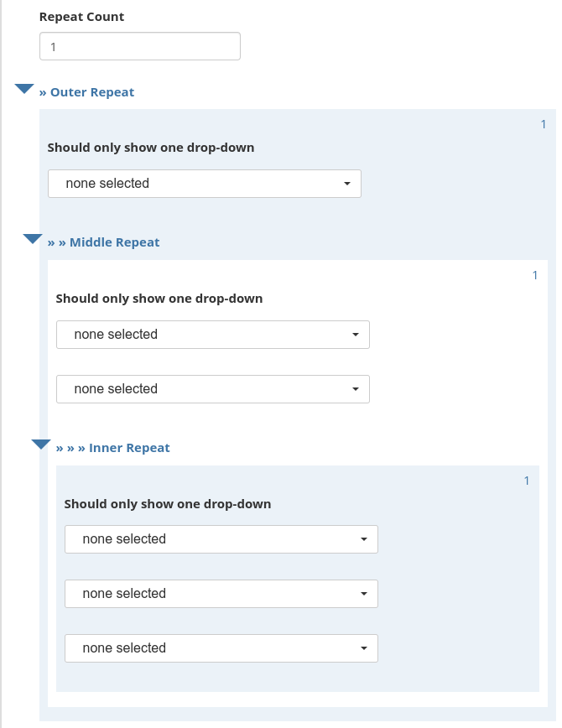
Task: Click the Middle Repeat heading link
Action: coord(104,242)
